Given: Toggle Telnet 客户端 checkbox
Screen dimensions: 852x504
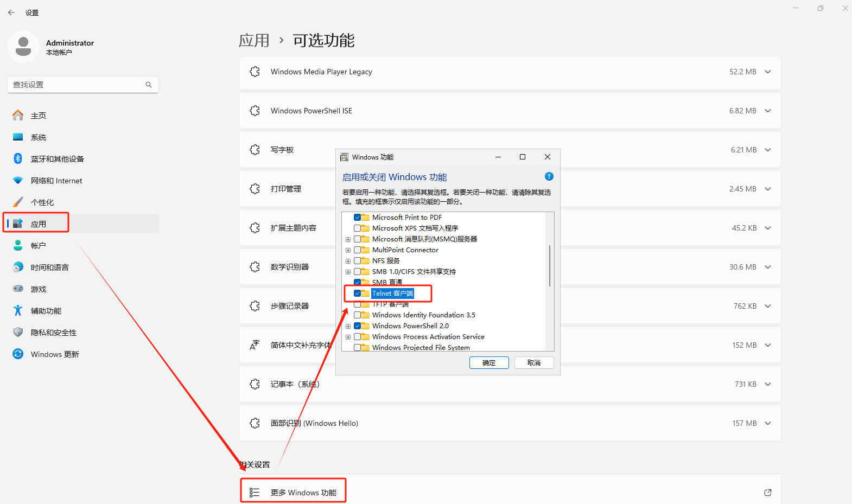Looking at the screenshot, I should (358, 294).
